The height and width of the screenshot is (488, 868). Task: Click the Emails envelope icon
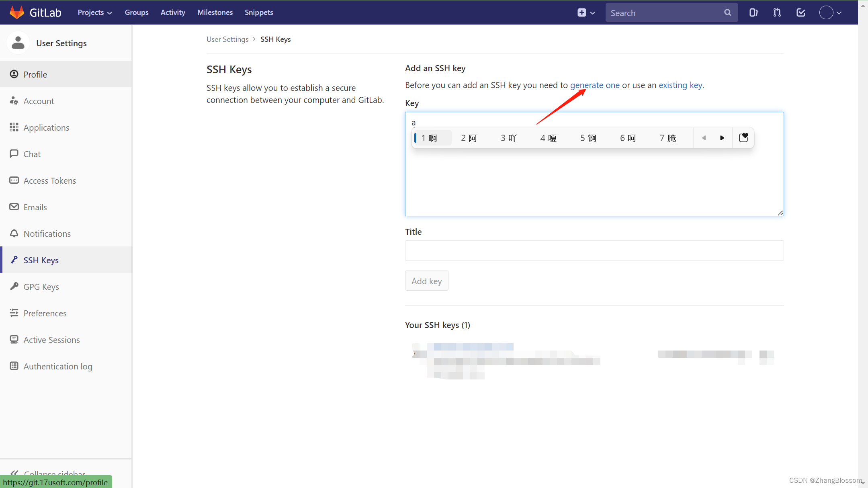tap(14, 207)
